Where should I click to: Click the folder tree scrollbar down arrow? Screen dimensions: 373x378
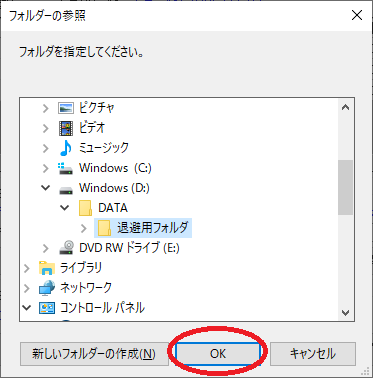click(x=345, y=313)
